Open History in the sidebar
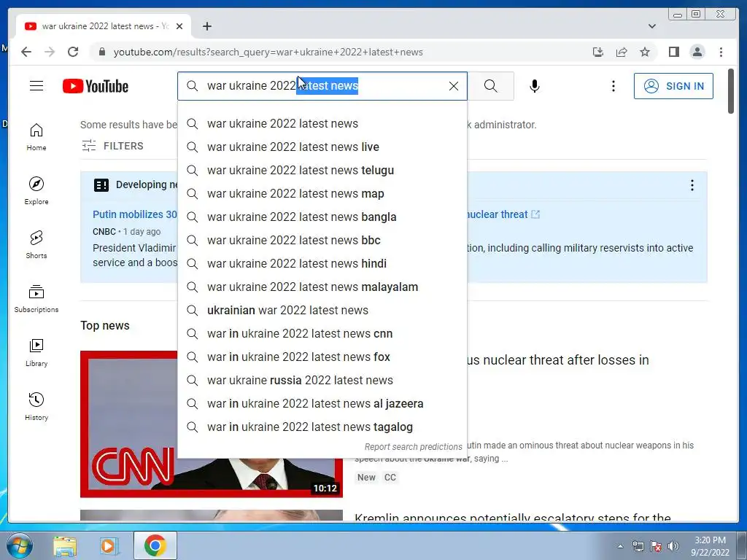 coord(36,407)
